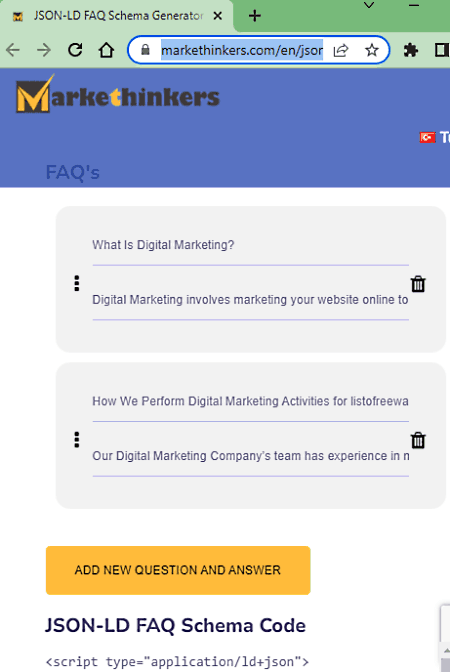Switch language via Turkish flag link

[x=434, y=138]
